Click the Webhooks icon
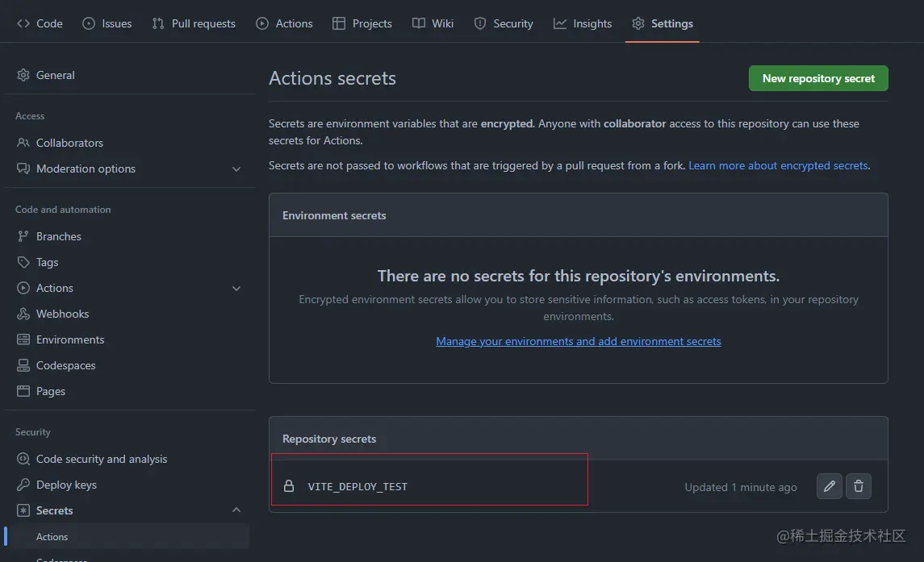 click(x=23, y=314)
